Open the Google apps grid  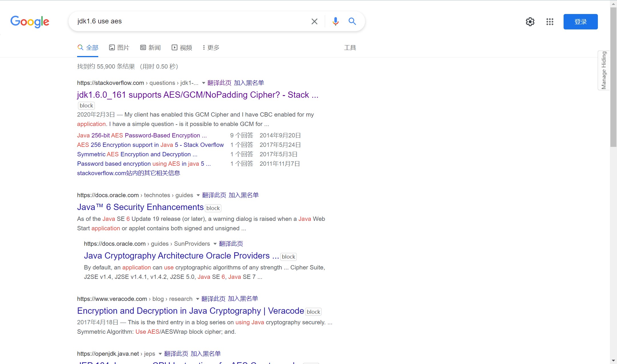pyautogui.click(x=550, y=22)
